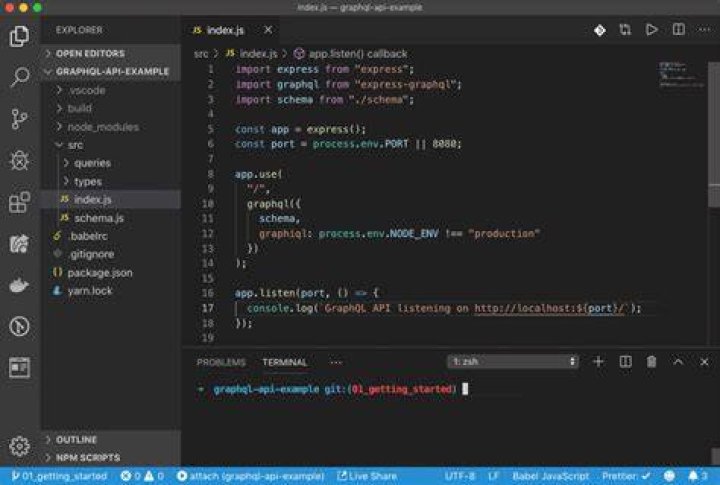This screenshot has height=485, width=720.
Task: Click the Prettier status item
Action: pyautogui.click(x=625, y=476)
